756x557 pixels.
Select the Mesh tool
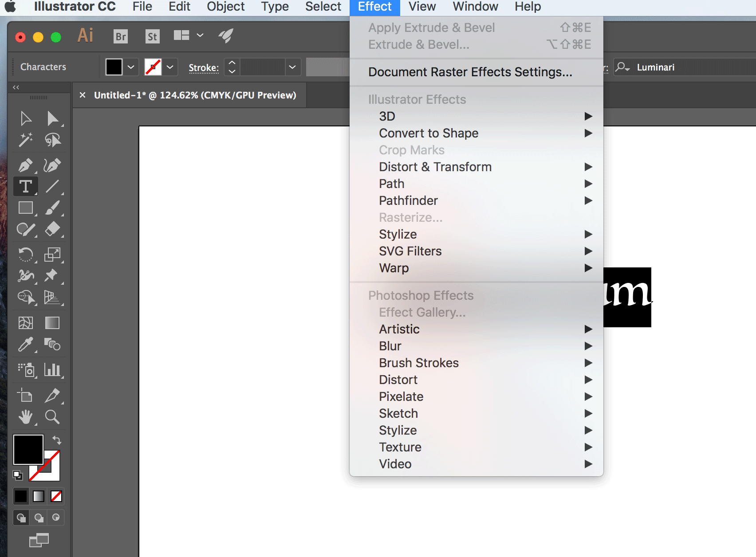(26, 323)
